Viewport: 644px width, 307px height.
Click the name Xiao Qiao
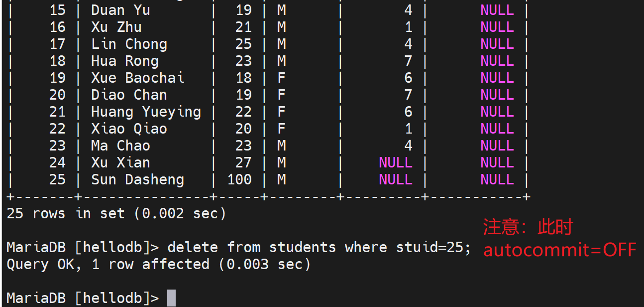(x=129, y=129)
